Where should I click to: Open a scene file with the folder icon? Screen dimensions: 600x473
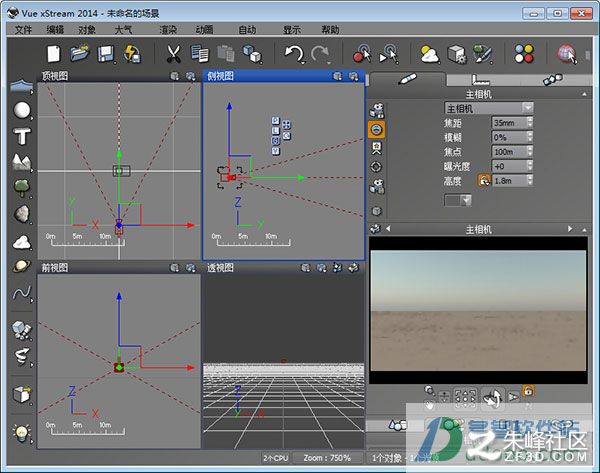pyautogui.click(x=80, y=54)
